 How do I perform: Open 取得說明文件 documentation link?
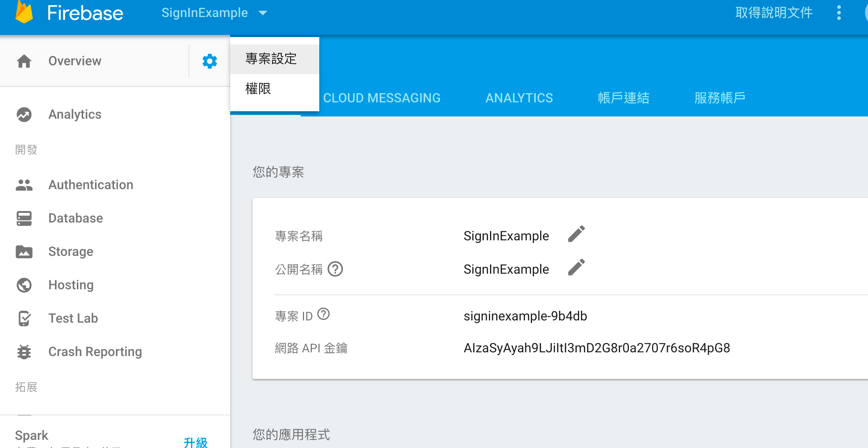[x=774, y=13]
